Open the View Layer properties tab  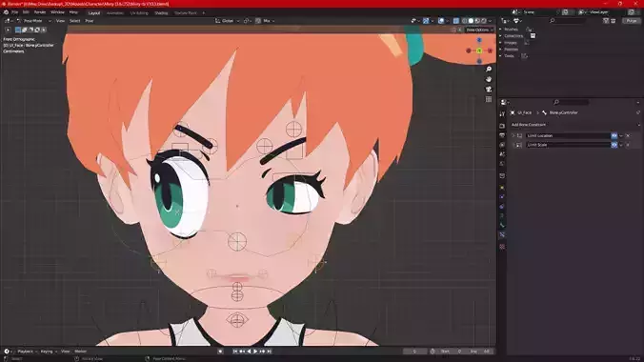(502, 145)
